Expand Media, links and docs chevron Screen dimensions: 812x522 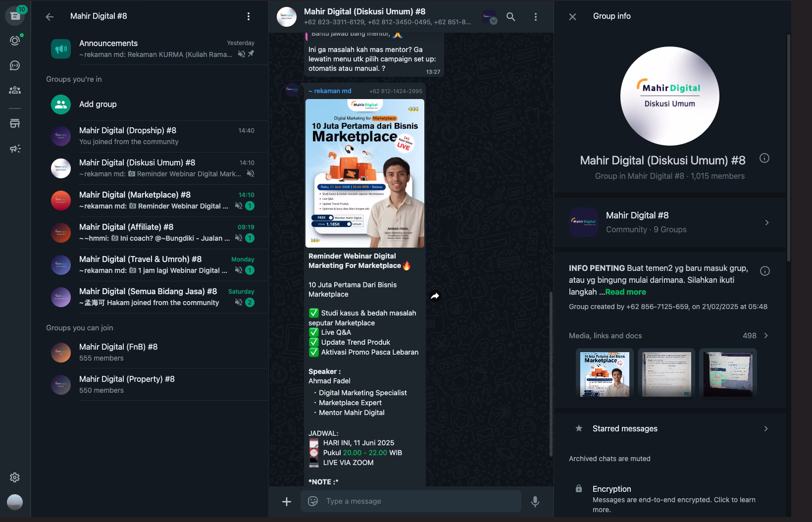tap(766, 336)
